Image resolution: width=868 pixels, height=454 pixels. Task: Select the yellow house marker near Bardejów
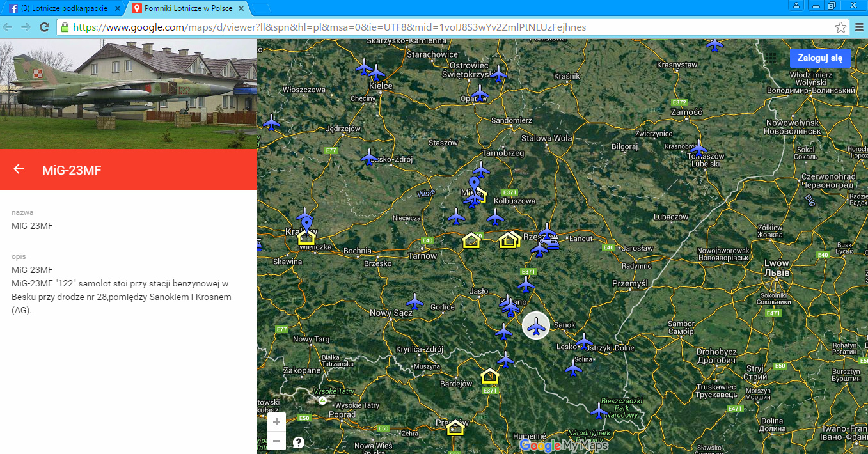click(x=490, y=376)
